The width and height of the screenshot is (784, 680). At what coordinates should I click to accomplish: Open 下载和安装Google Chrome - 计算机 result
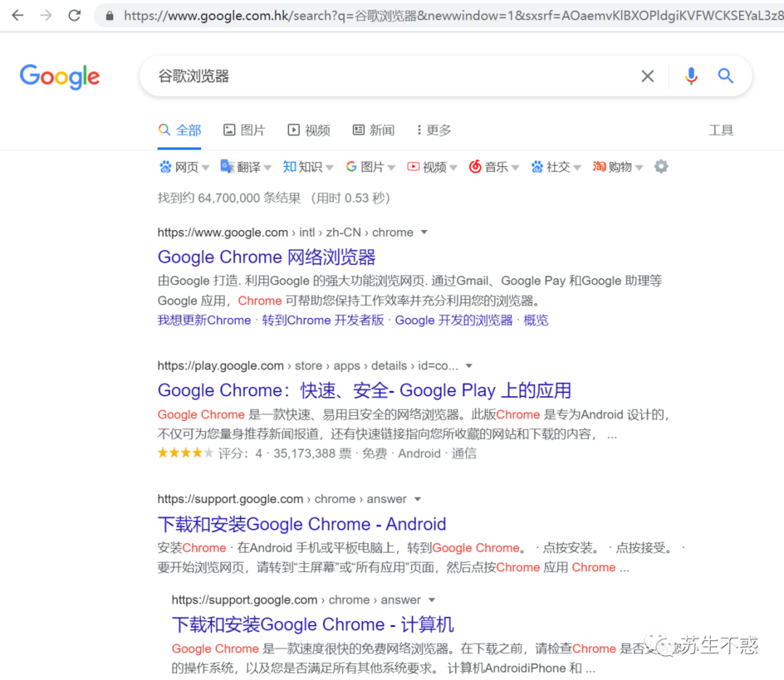click(x=312, y=625)
